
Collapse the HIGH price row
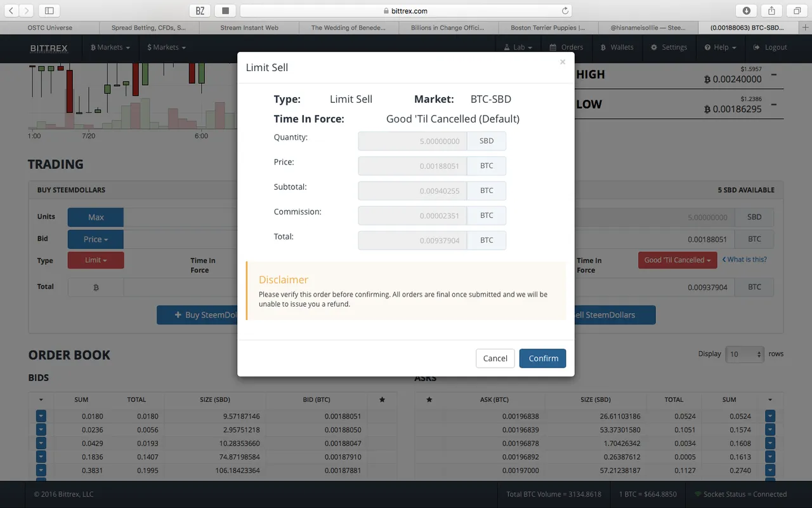coord(774,75)
